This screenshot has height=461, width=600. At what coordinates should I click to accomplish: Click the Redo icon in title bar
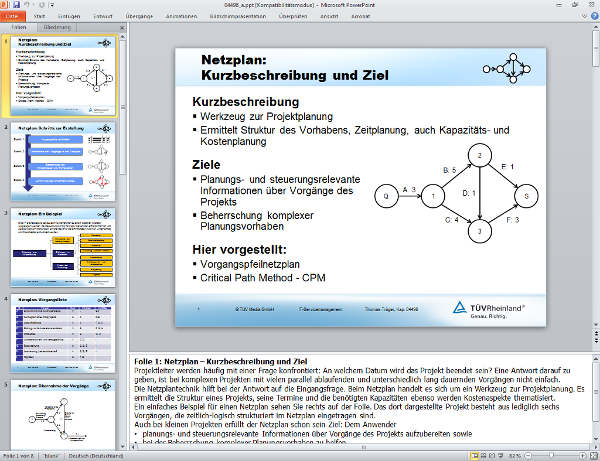coord(43,5)
